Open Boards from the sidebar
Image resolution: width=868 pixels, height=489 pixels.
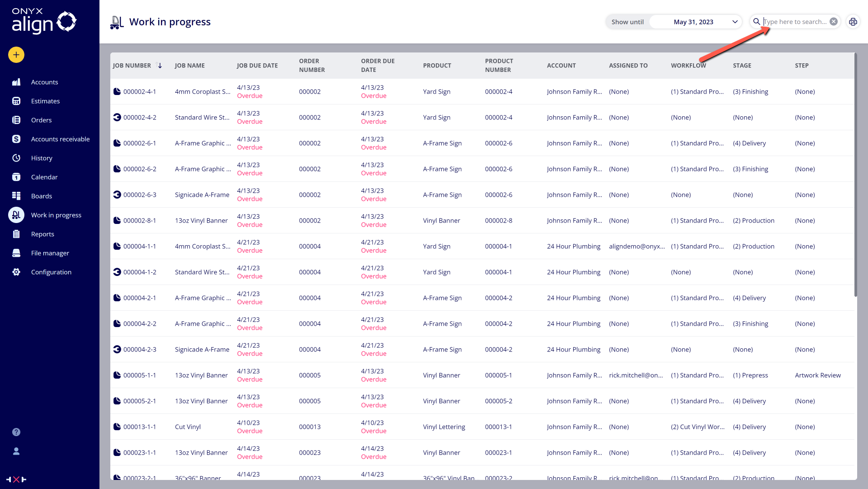click(42, 196)
